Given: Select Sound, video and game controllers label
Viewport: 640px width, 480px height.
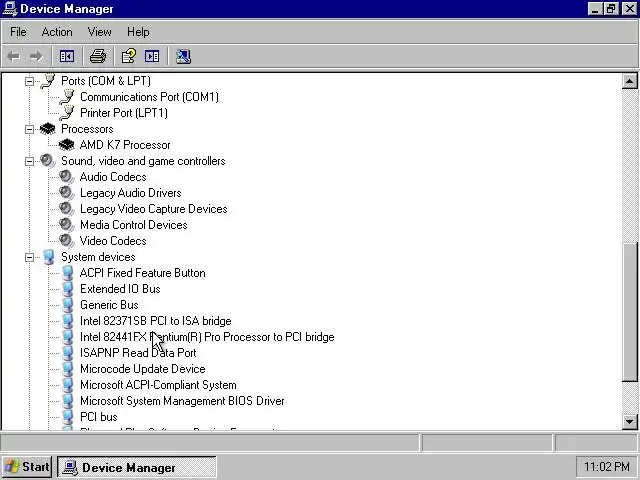Looking at the screenshot, I should click(143, 161).
